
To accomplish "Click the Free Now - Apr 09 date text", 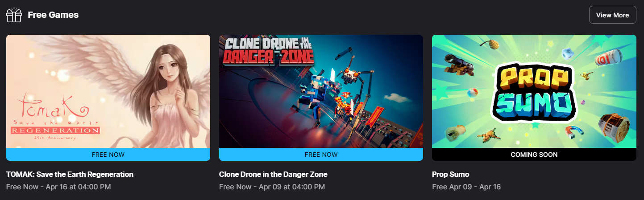I will 272,187.
